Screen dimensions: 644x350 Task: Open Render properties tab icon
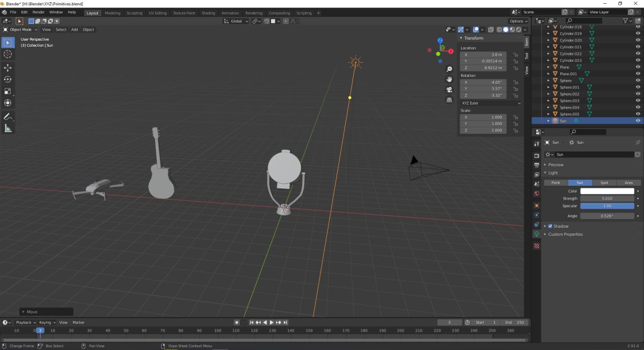tap(537, 155)
